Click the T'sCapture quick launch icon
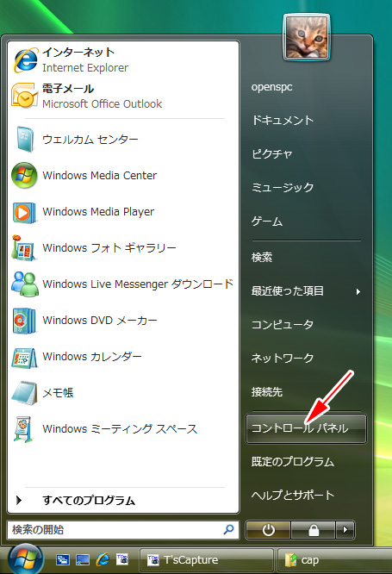 (x=122, y=559)
